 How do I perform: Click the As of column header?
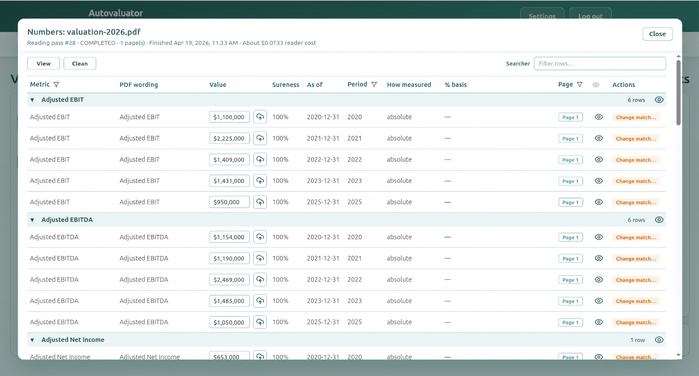(314, 84)
